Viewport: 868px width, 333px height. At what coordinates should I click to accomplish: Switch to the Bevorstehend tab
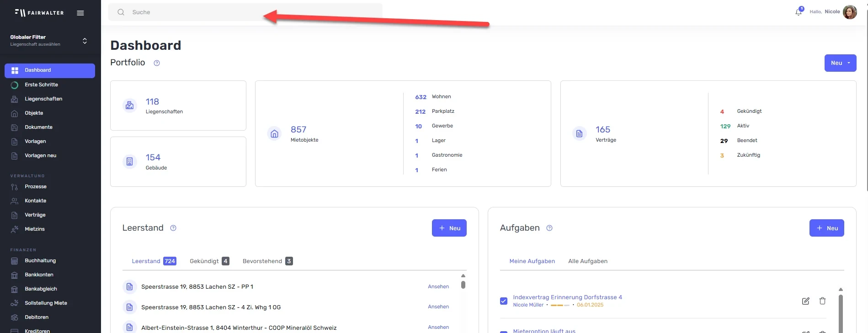tap(267, 261)
